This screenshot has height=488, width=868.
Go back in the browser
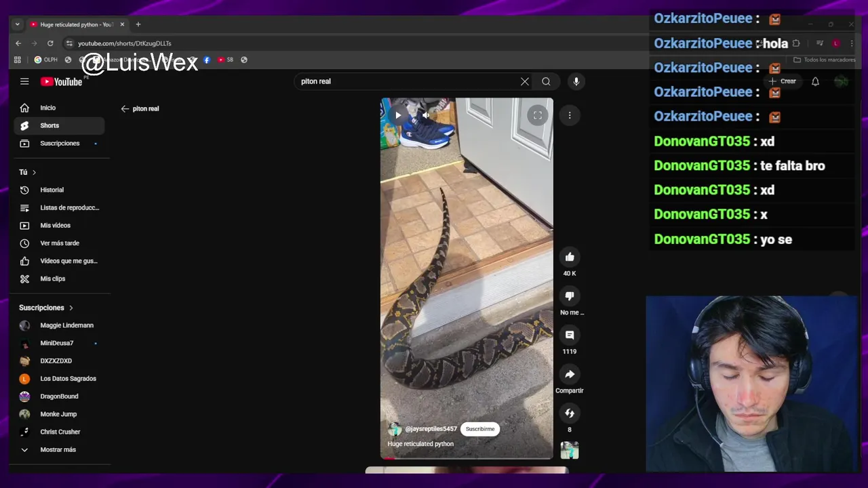(18, 43)
